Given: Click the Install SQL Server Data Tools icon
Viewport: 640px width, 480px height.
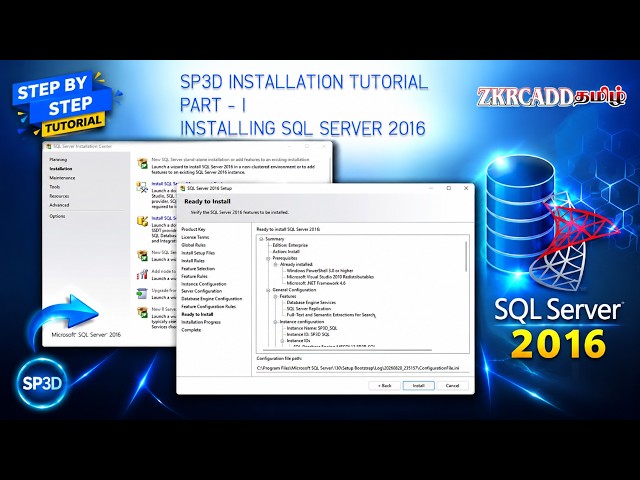Looking at the screenshot, I should coord(142,222).
